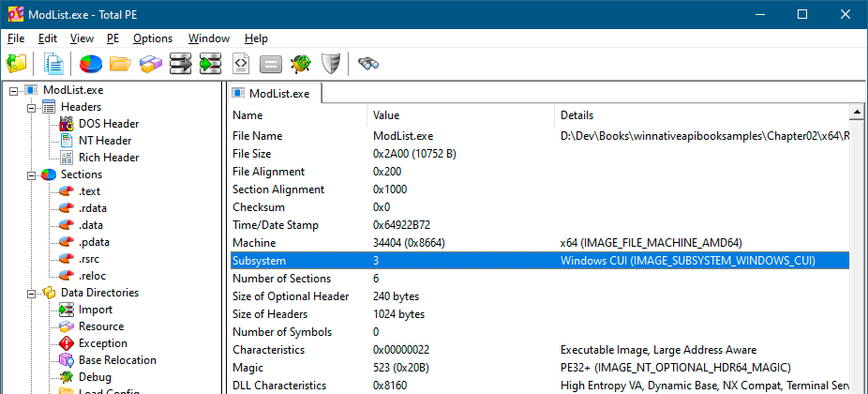Image resolution: width=868 pixels, height=394 pixels.
Task: Click the bug debug toolbar icon
Action: click(x=300, y=64)
